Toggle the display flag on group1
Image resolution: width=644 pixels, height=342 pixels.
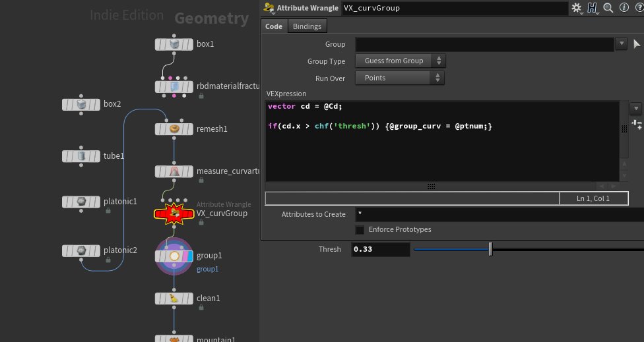click(189, 256)
